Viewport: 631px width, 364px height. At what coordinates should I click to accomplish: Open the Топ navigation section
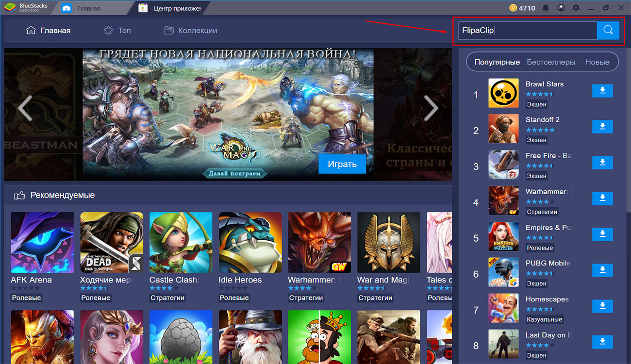(117, 30)
